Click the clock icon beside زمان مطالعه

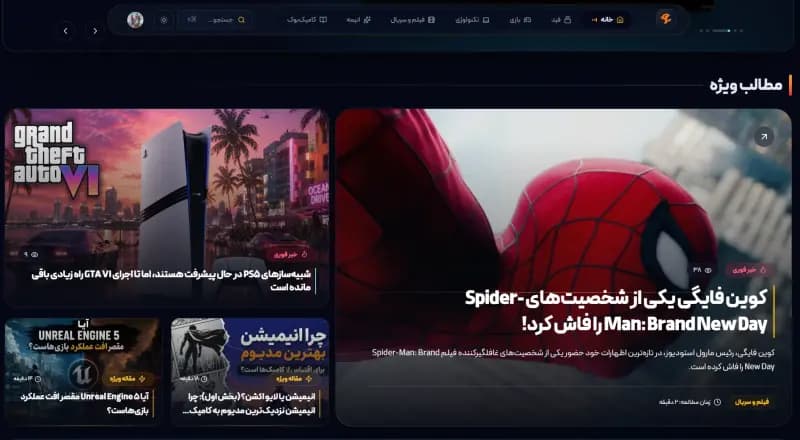pos(717,402)
